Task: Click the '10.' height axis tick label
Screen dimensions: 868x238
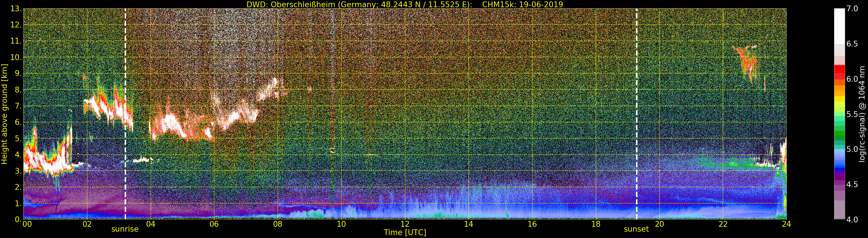Action: point(16,57)
